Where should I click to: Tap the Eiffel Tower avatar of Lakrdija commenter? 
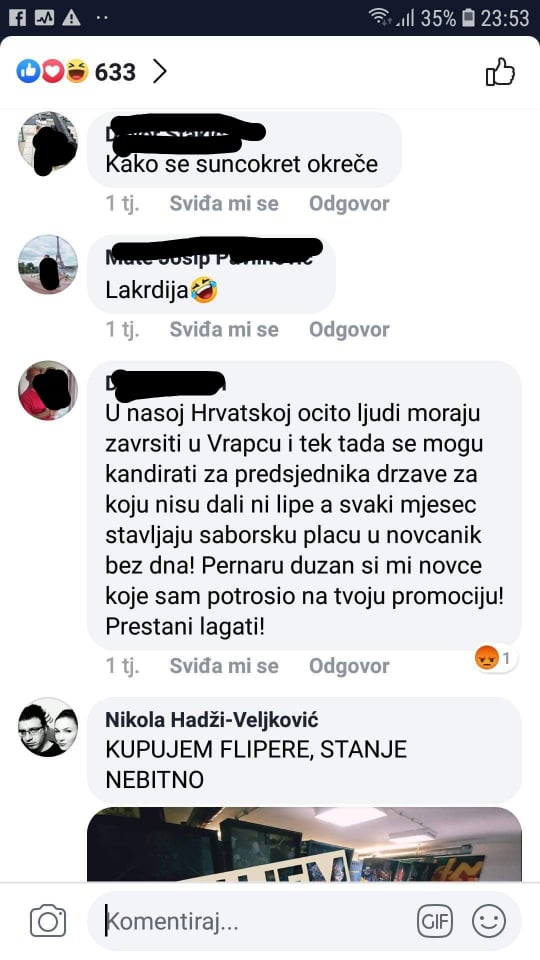coord(48,264)
